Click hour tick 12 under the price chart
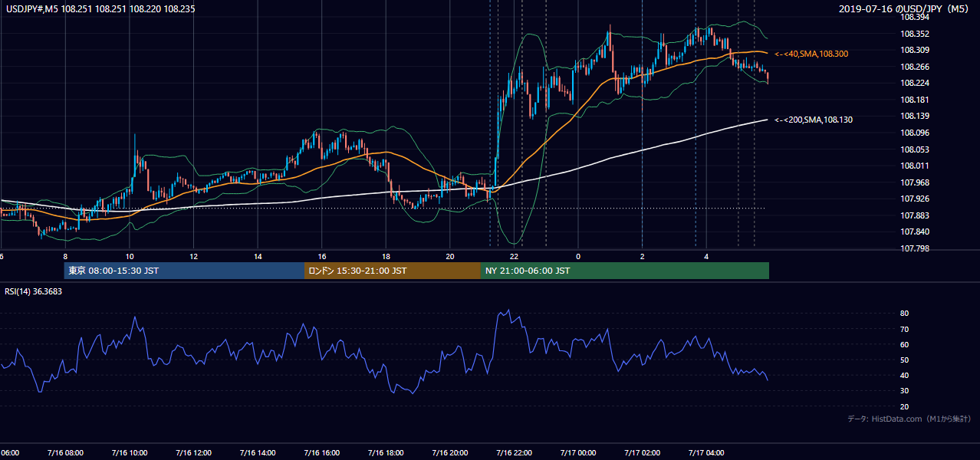Viewport: 980px width, 460px height. point(194,257)
